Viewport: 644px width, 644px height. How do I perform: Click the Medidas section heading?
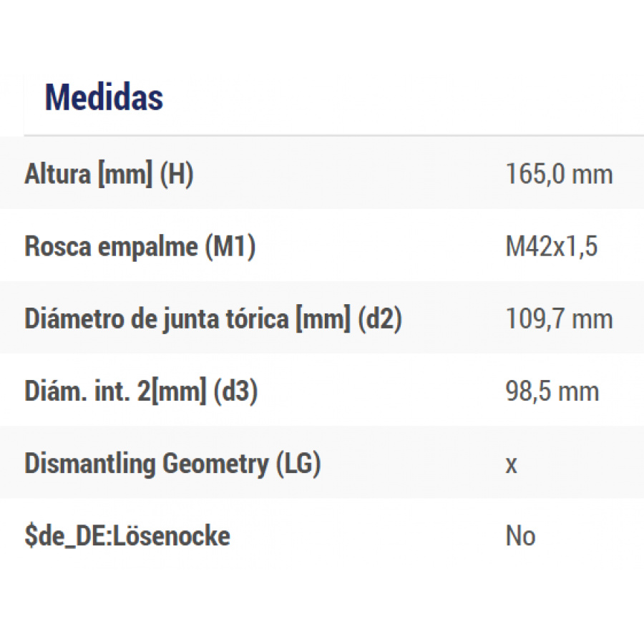pyautogui.click(x=104, y=98)
